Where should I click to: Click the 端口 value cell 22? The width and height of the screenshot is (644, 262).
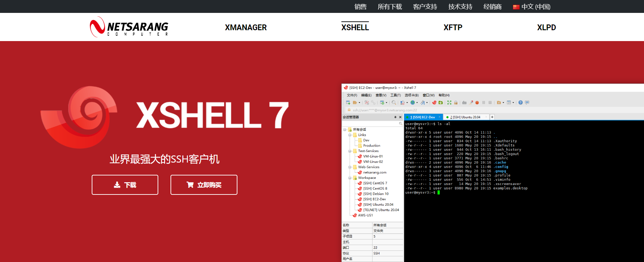pyautogui.click(x=388, y=248)
